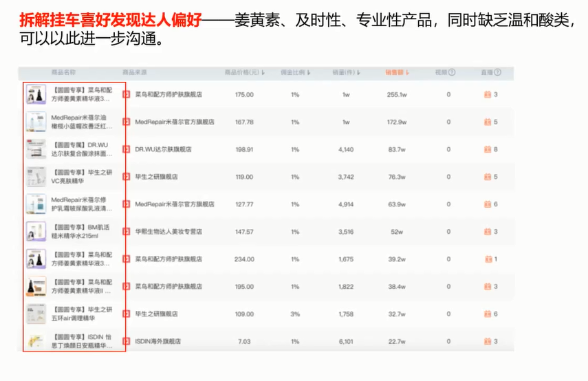Click live icon in 52w sales row
The width and height of the screenshot is (588, 381).
pos(488,232)
